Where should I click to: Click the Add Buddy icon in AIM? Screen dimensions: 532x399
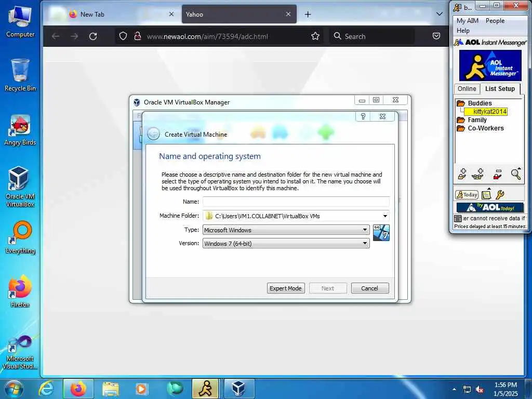(x=462, y=174)
